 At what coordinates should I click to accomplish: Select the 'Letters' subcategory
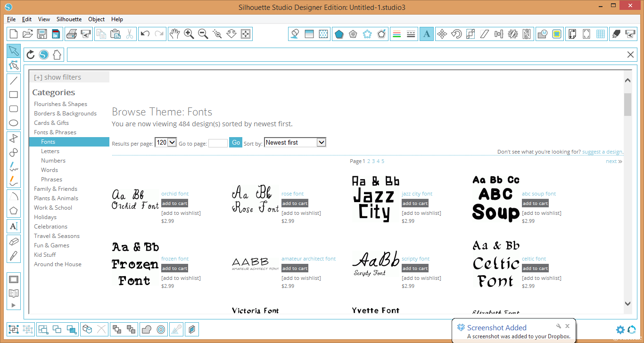(x=50, y=151)
